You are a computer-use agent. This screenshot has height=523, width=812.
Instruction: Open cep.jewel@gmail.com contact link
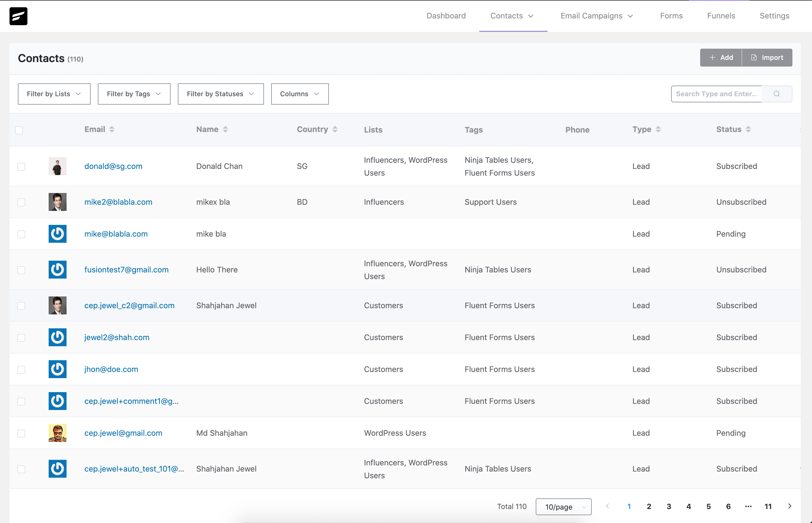coord(123,433)
